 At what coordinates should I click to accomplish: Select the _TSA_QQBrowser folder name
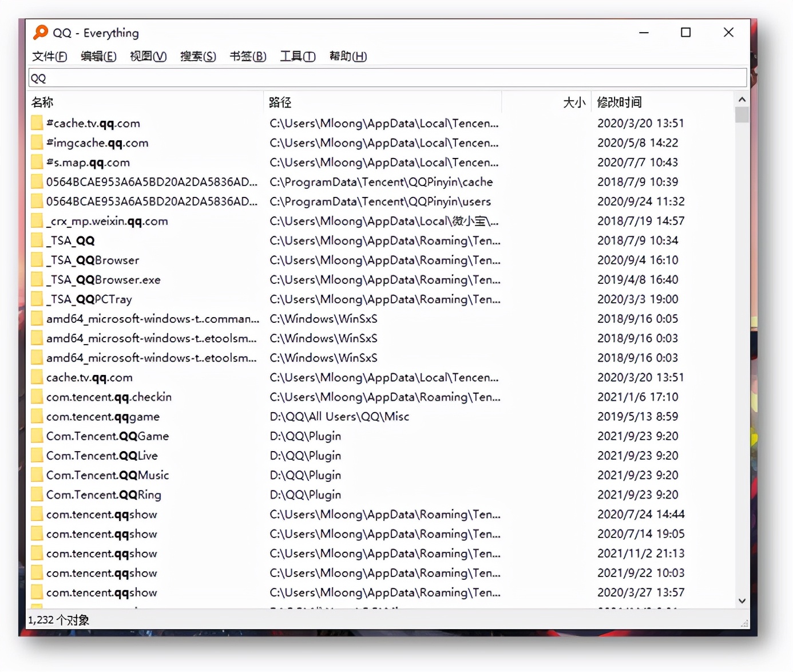(x=93, y=260)
